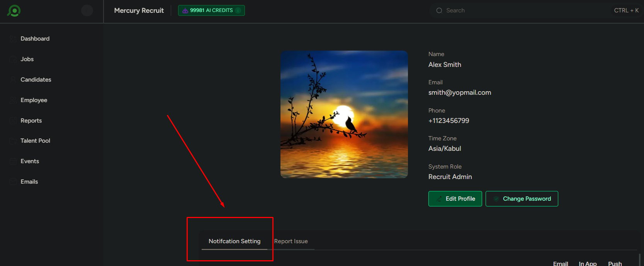Click the Jobs briefcase icon in sidebar
Image resolution: width=644 pixels, height=266 pixels.
point(13,59)
